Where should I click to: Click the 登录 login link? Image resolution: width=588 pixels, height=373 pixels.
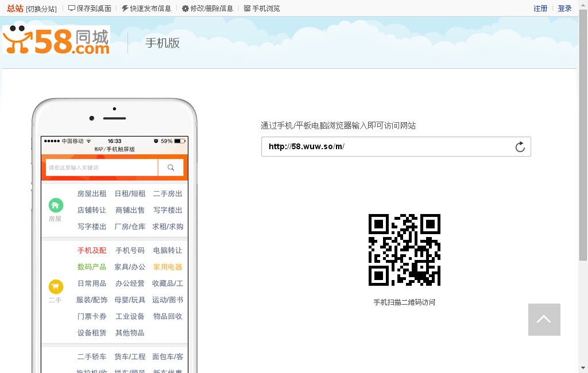point(564,8)
